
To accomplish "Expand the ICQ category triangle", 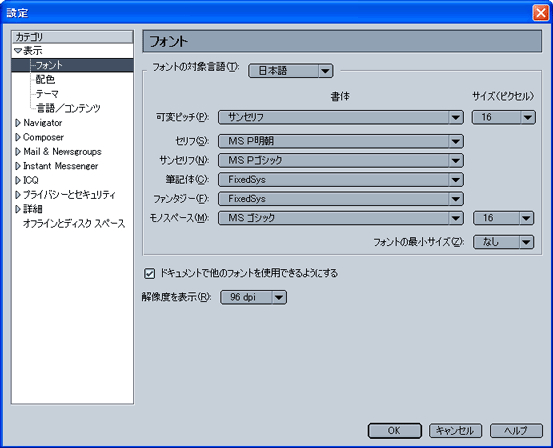I will coord(18,180).
